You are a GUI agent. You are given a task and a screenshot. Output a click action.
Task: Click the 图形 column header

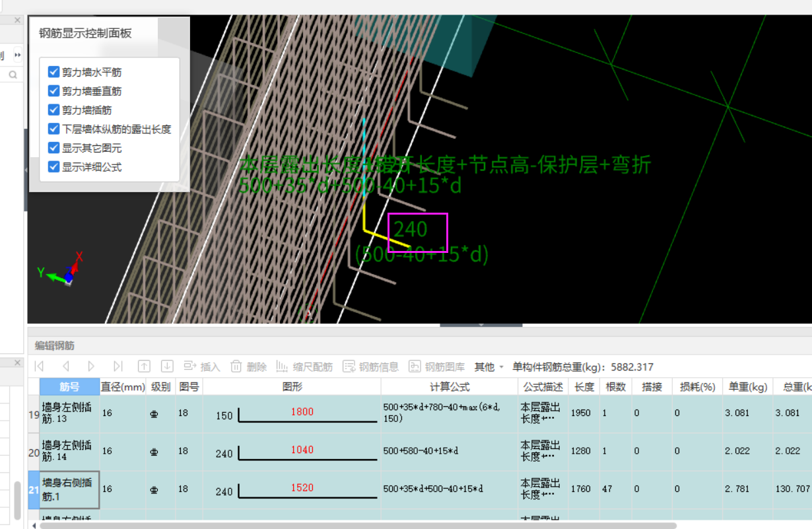[x=292, y=386]
